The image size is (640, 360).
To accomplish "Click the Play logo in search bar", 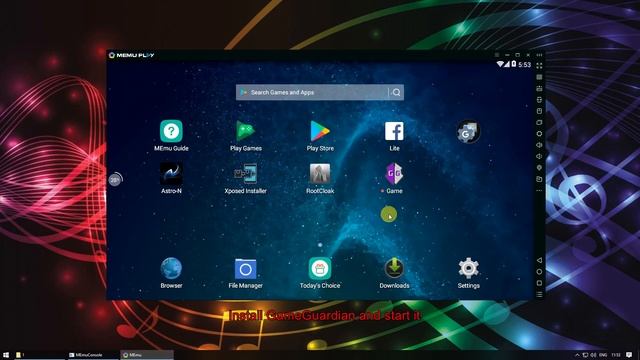I will pos(244,93).
